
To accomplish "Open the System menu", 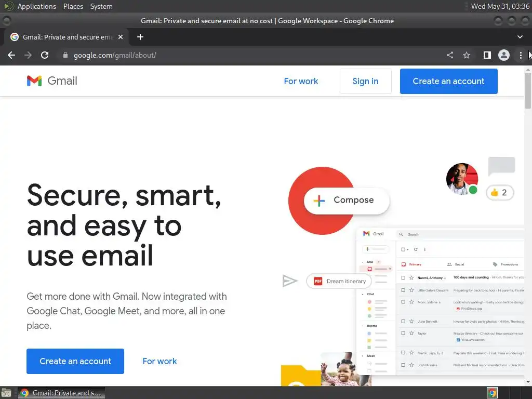I will point(101,6).
